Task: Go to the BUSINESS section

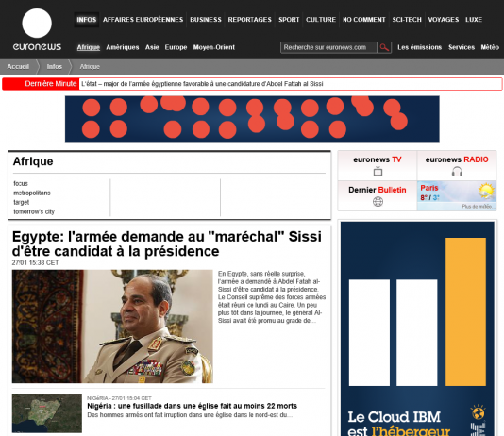Action: [x=206, y=20]
